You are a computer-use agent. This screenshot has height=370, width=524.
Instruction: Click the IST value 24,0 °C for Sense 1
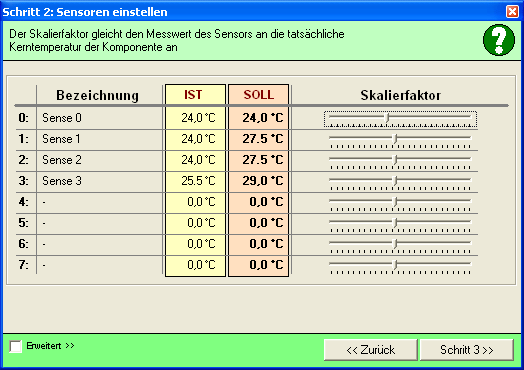click(x=198, y=139)
